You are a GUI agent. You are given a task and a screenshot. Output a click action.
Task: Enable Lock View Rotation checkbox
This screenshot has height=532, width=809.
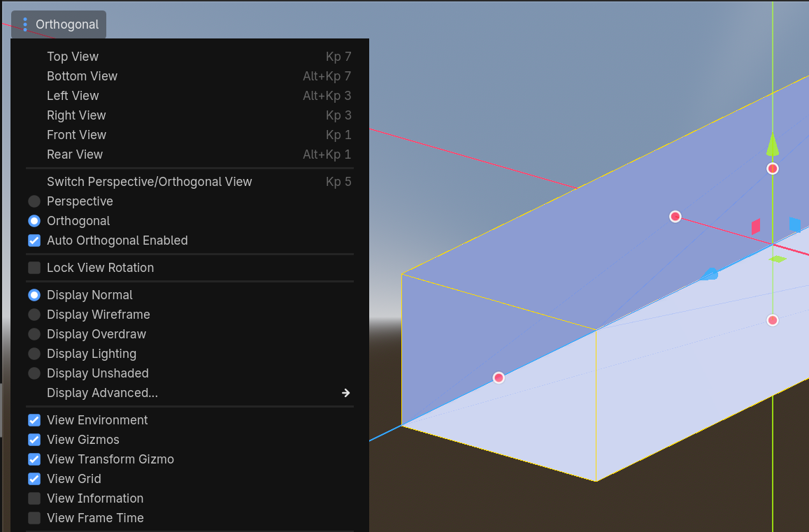tap(34, 268)
